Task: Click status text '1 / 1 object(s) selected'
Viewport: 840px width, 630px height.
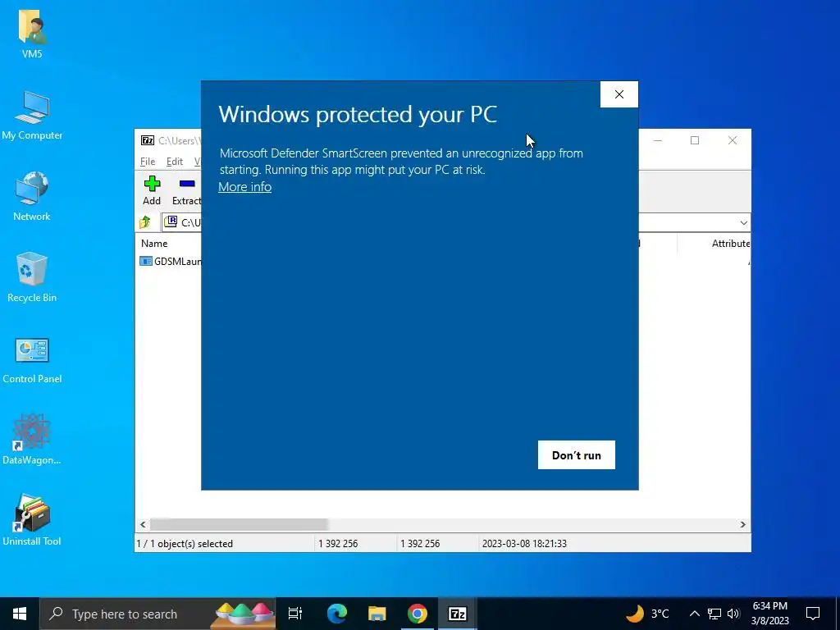Action: click(185, 543)
